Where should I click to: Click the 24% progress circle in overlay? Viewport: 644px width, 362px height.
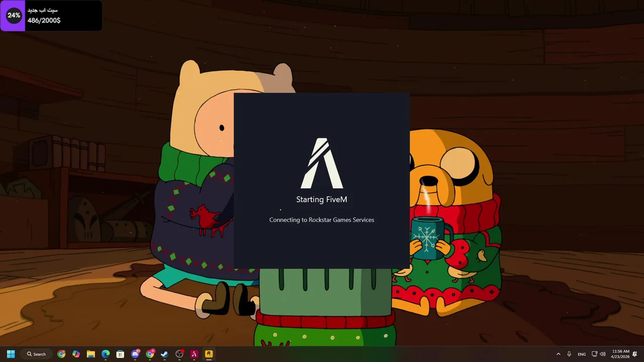click(14, 16)
